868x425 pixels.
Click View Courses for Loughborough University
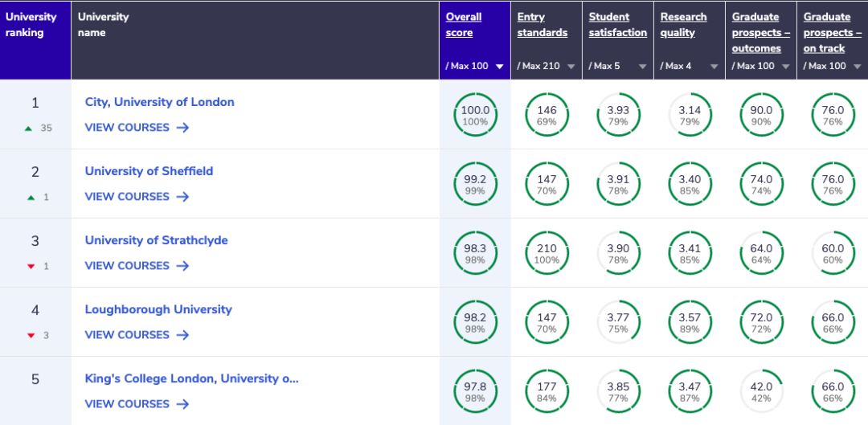coord(127,335)
